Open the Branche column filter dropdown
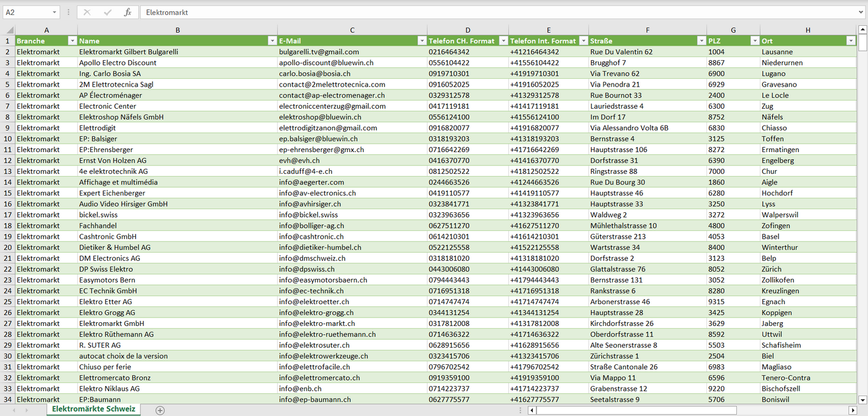868x416 pixels. coord(72,41)
